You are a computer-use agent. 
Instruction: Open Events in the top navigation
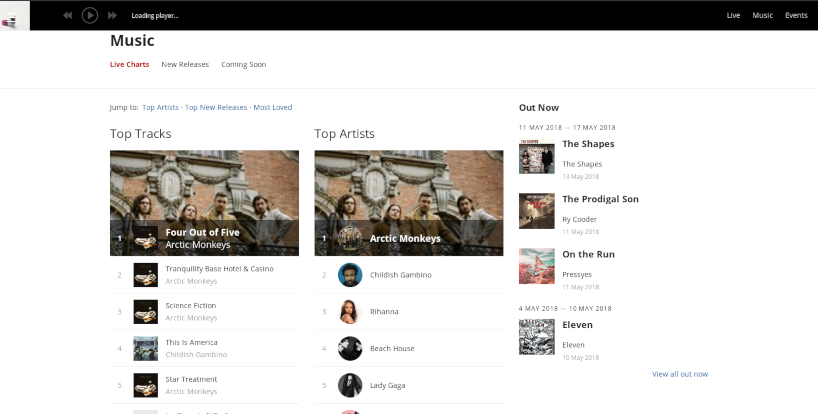(x=796, y=15)
